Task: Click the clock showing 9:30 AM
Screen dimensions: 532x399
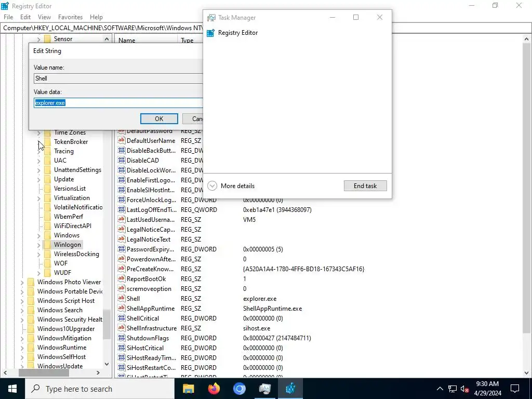Action: 487,384
